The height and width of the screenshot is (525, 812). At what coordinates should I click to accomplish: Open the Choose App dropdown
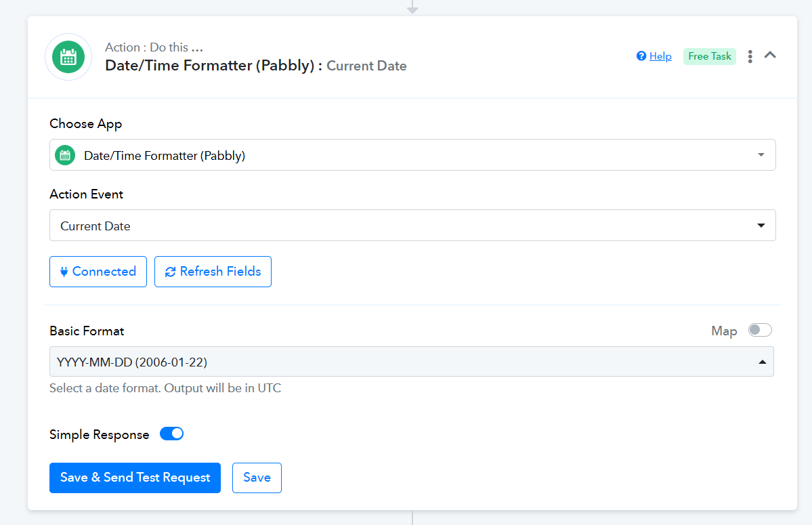412,155
